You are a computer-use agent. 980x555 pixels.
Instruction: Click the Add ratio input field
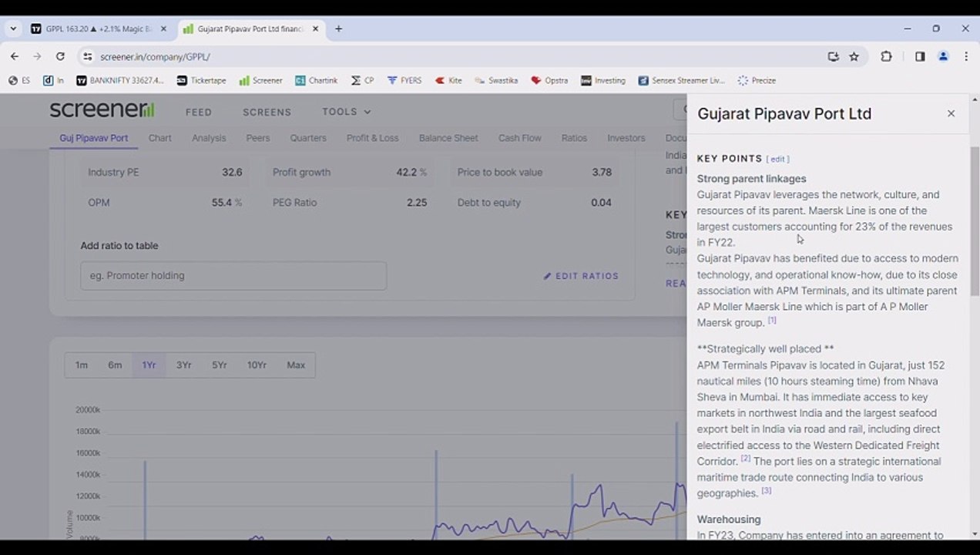pos(233,275)
